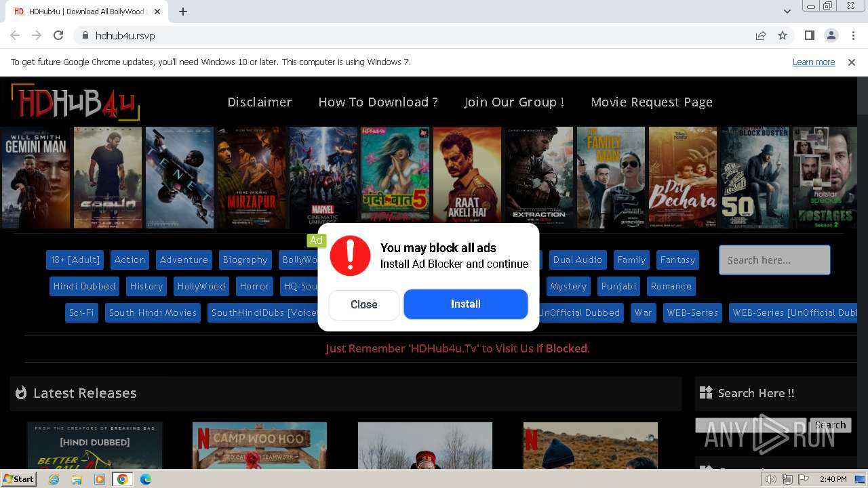Launch Microsoft Edge from the taskbar
The image size is (868, 488).
click(x=146, y=479)
